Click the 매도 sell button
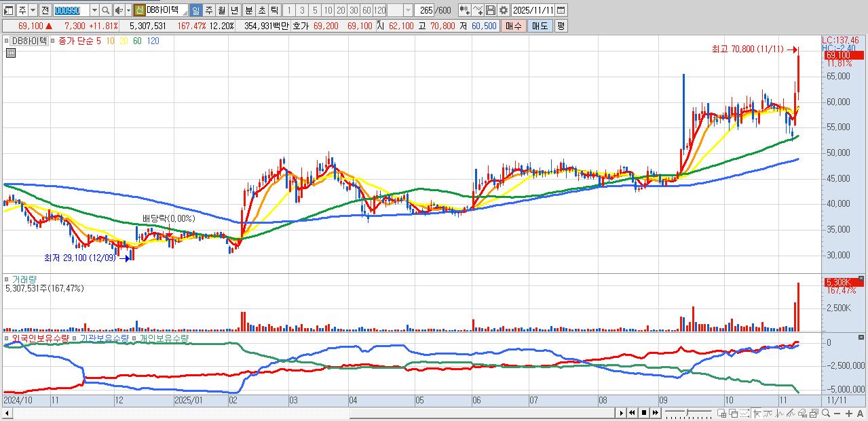Viewport: 868px width, 421px height. click(x=540, y=26)
